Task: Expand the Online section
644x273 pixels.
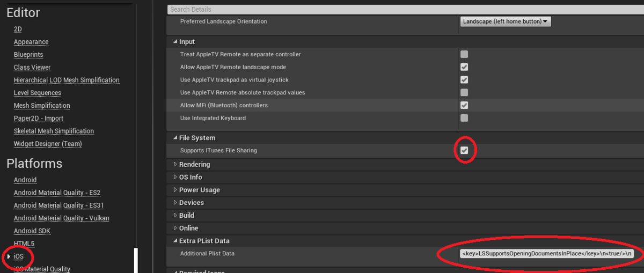Action: pos(175,228)
